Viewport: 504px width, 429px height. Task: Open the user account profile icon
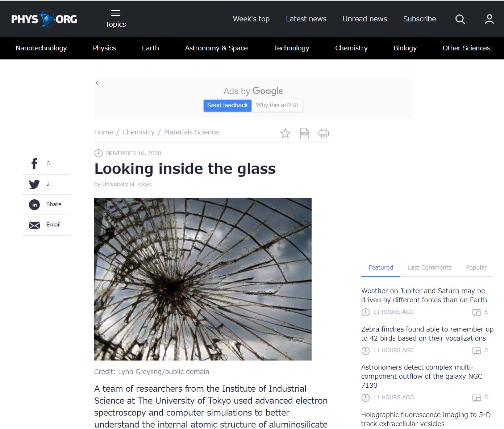point(490,19)
